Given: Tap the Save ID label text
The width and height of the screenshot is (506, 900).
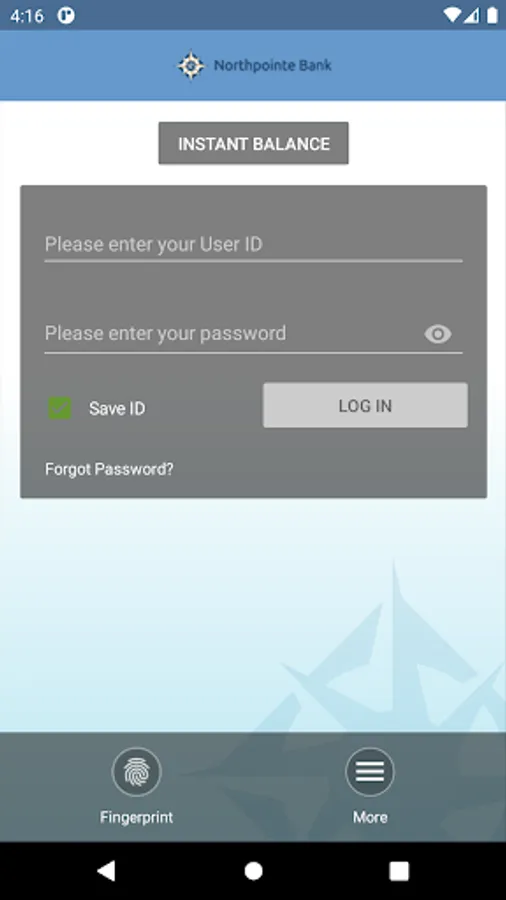Looking at the screenshot, I should click(x=117, y=409).
